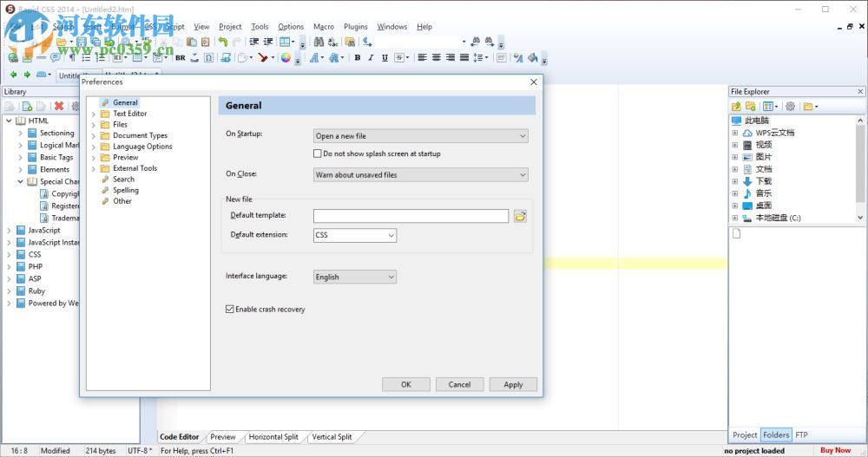The width and height of the screenshot is (868, 457).
Task: Open the On Close dropdown
Action: tap(421, 175)
